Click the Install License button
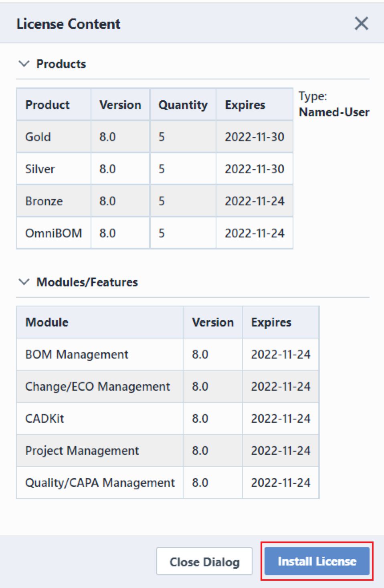Viewport: 384px width, 588px height. [x=317, y=561]
